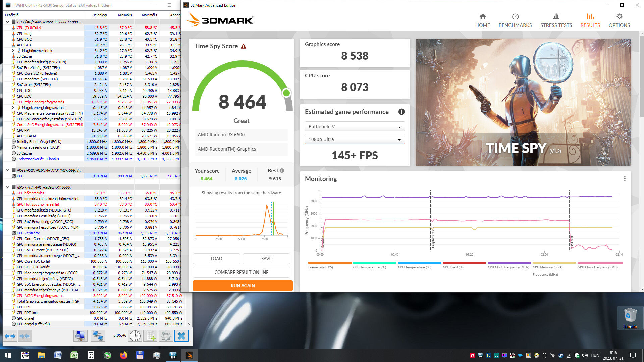The image size is (644, 362).
Task: Click the Steam tray icon
Action: (560, 355)
